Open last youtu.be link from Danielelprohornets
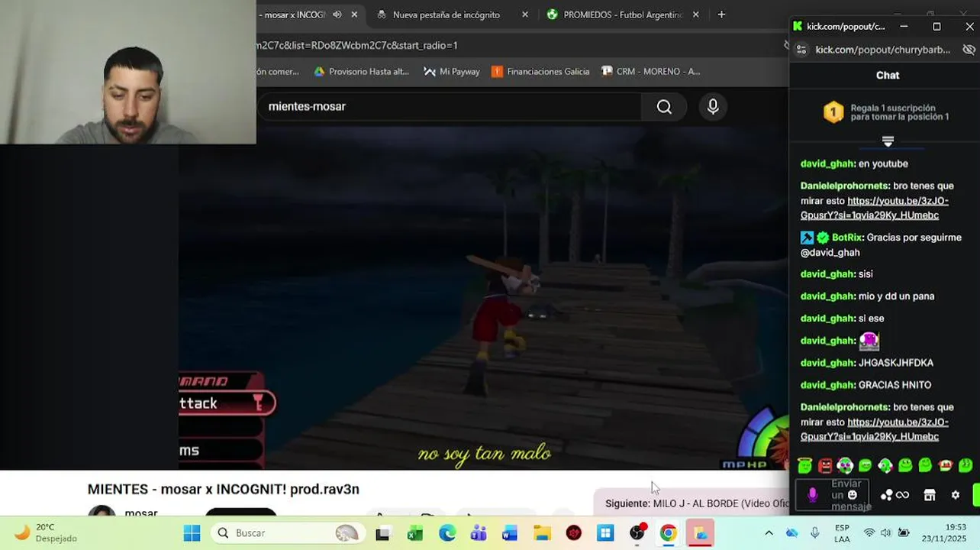Screen dimensions: 980x550 [875, 429]
